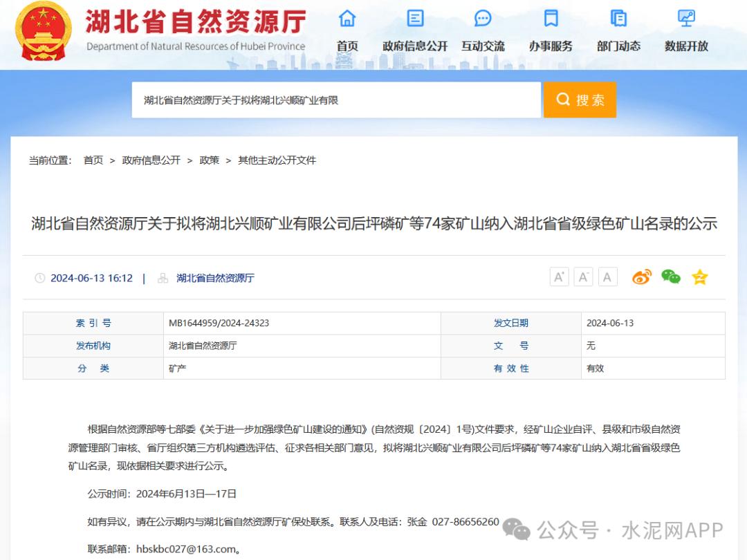The width and height of the screenshot is (747, 560).
Task: Increase font size with A+ button
Action: [x=559, y=277]
